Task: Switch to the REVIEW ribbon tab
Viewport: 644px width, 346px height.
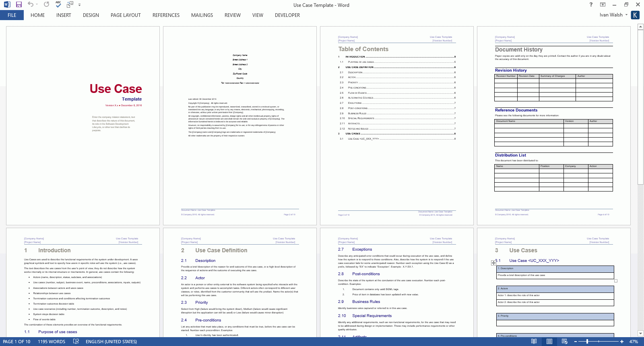Action: point(233,15)
